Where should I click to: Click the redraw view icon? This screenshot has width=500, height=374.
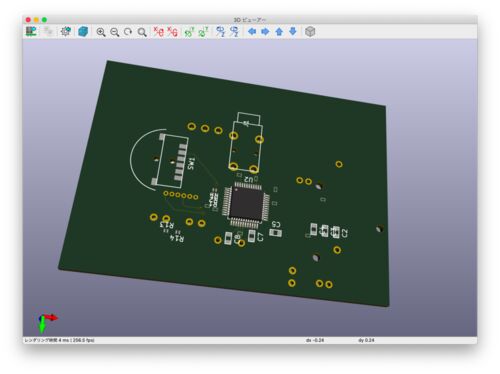click(x=128, y=32)
